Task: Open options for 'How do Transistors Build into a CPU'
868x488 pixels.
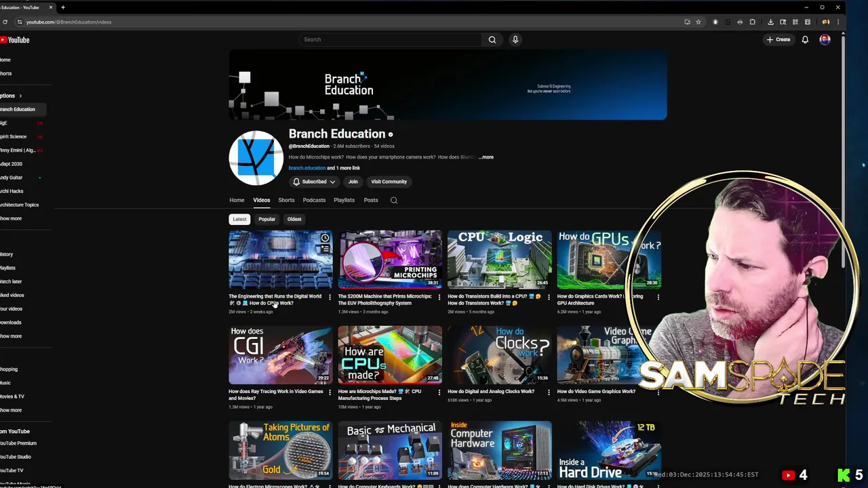Action: [x=549, y=297]
